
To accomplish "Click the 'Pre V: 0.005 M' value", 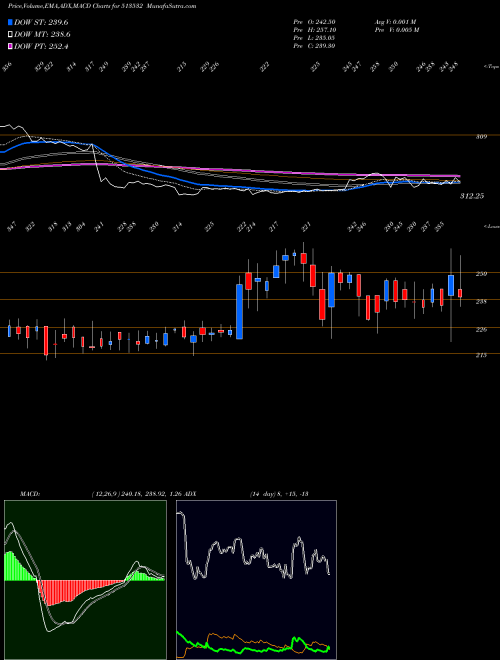I will click(x=396, y=29).
